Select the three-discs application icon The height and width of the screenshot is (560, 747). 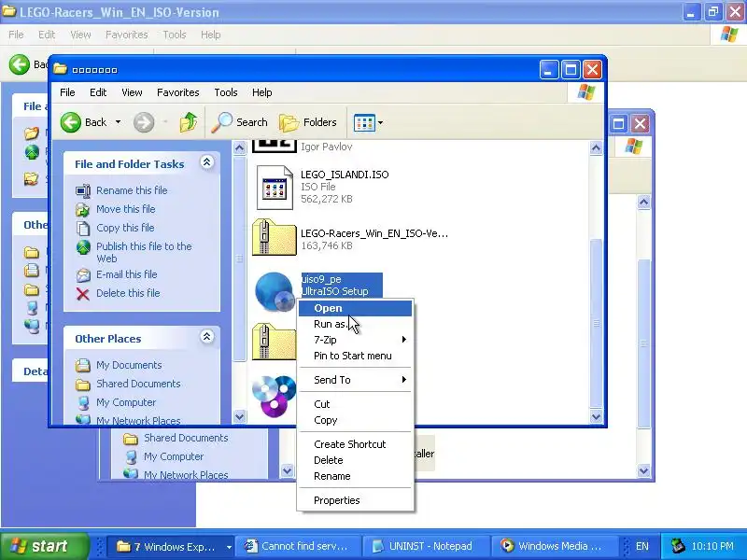coord(275,395)
